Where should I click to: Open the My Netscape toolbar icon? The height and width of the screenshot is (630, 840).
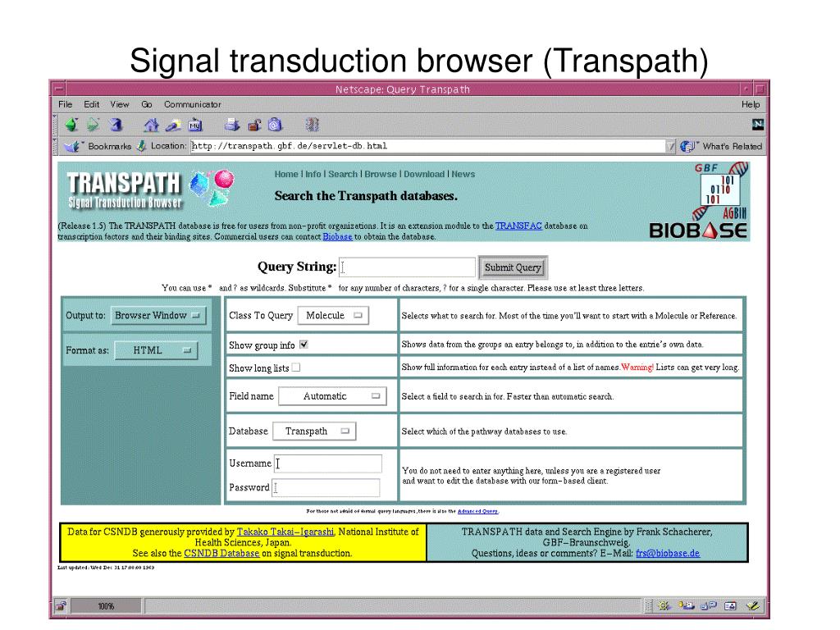point(195,125)
